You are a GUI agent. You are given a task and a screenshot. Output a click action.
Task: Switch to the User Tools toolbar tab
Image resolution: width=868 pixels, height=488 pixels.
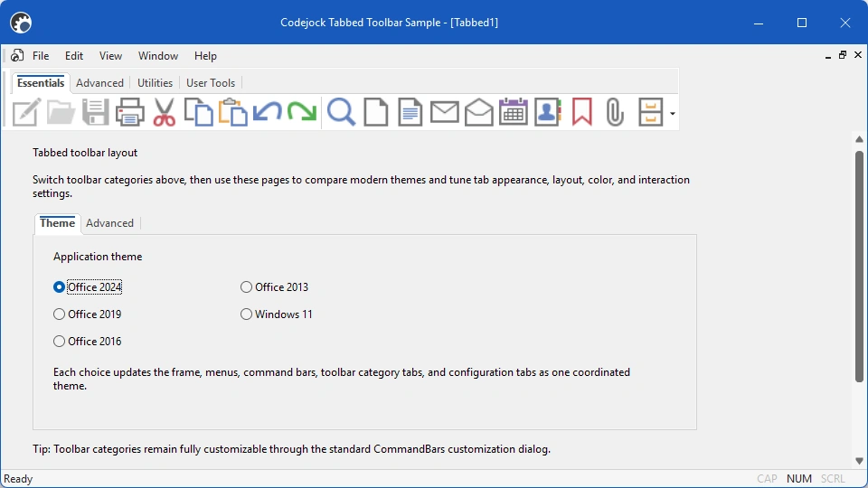point(211,83)
